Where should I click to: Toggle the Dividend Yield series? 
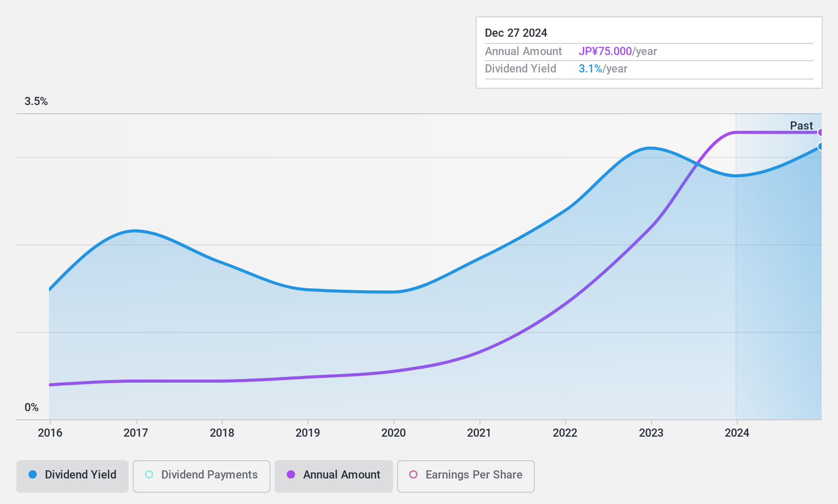click(x=72, y=476)
